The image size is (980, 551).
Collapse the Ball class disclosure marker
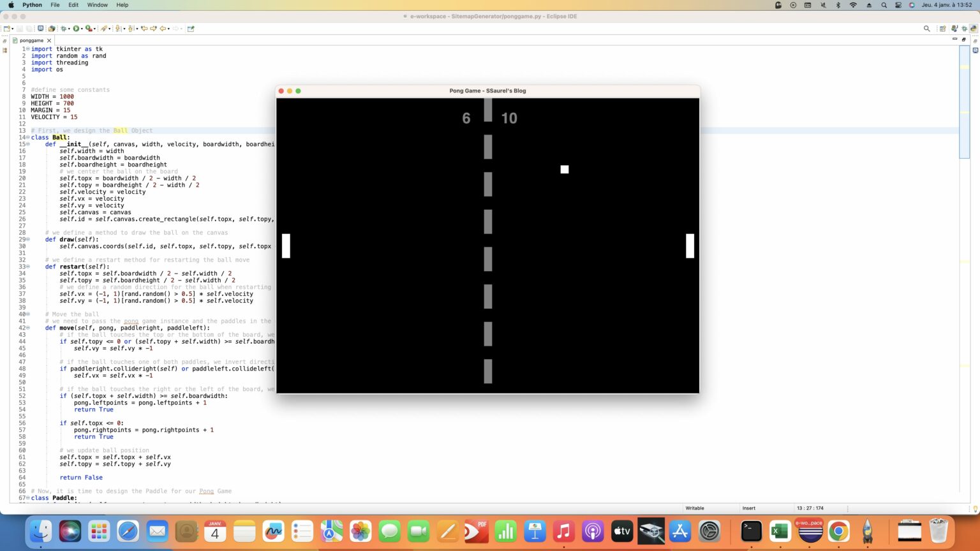coord(27,137)
